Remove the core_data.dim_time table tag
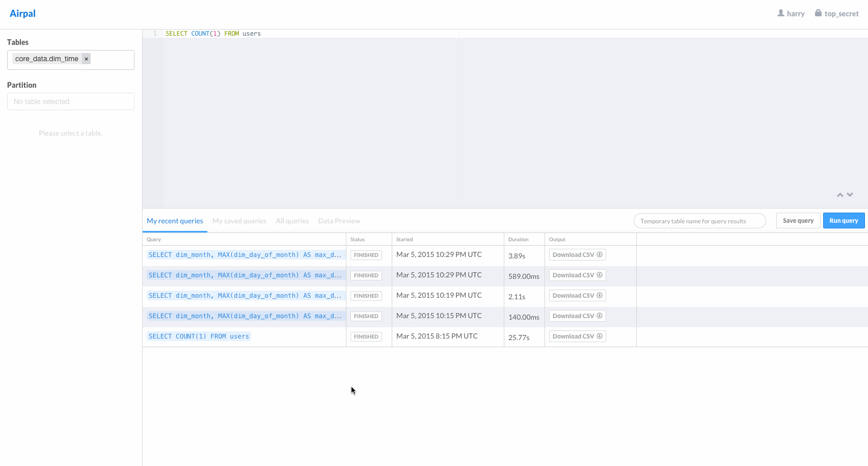This screenshot has width=868, height=466. click(x=87, y=59)
